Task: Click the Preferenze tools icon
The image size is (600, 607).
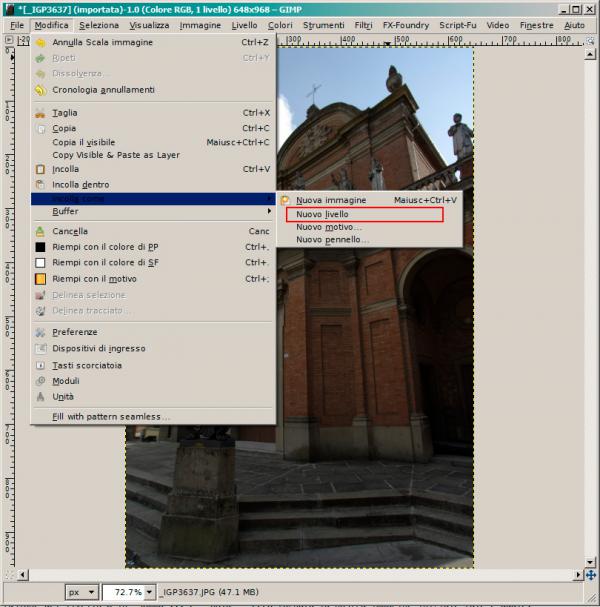Action: 40,332
